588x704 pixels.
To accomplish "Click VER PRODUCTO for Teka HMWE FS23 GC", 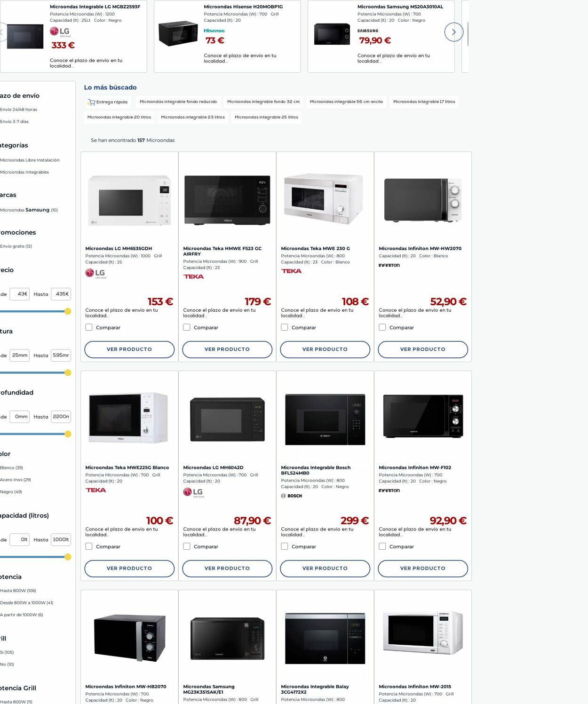I will click(x=227, y=349).
